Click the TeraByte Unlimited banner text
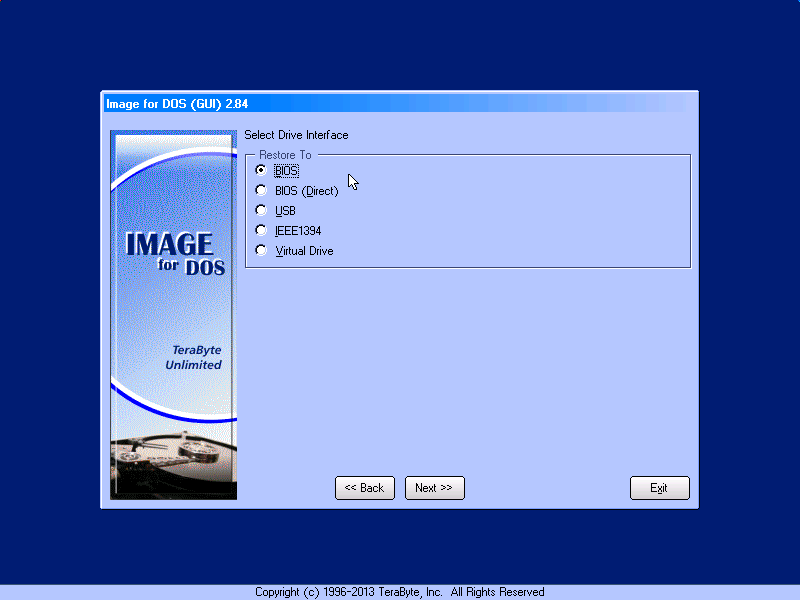Screen dimensions: 800x600 click(x=195, y=358)
